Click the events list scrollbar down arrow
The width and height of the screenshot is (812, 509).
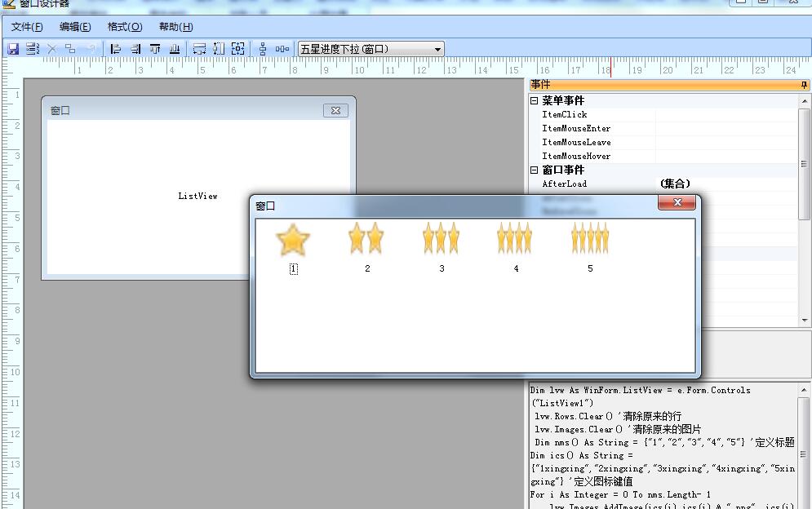(x=804, y=321)
